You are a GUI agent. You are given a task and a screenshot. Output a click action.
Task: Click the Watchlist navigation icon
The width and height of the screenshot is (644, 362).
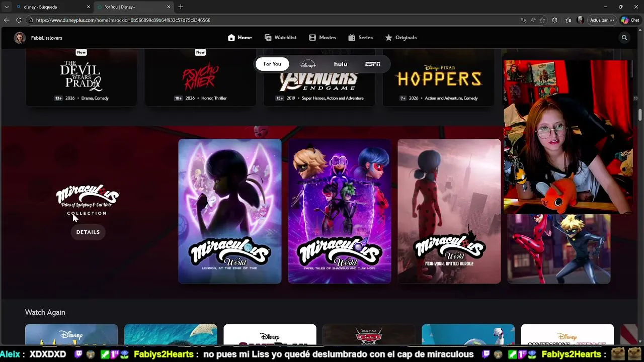[x=268, y=38]
